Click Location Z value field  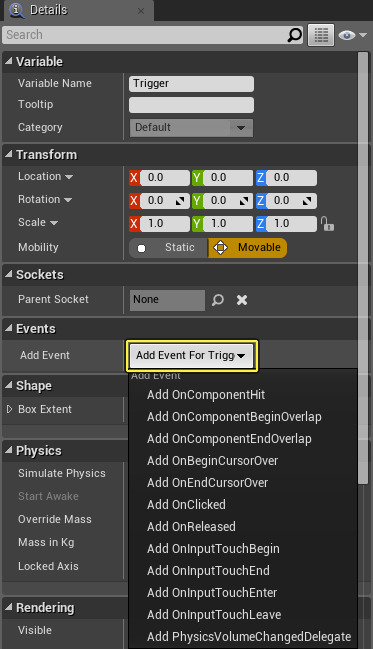click(x=291, y=178)
